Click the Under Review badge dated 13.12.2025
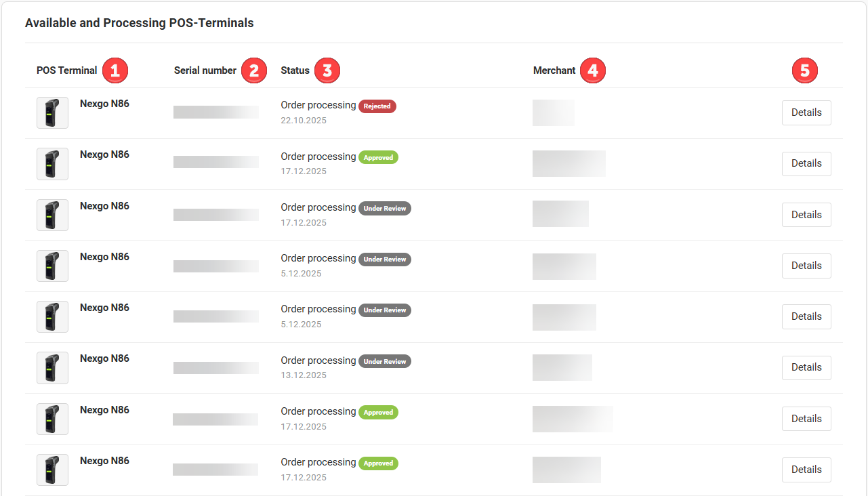The height and width of the screenshot is (496, 868). [x=385, y=361]
